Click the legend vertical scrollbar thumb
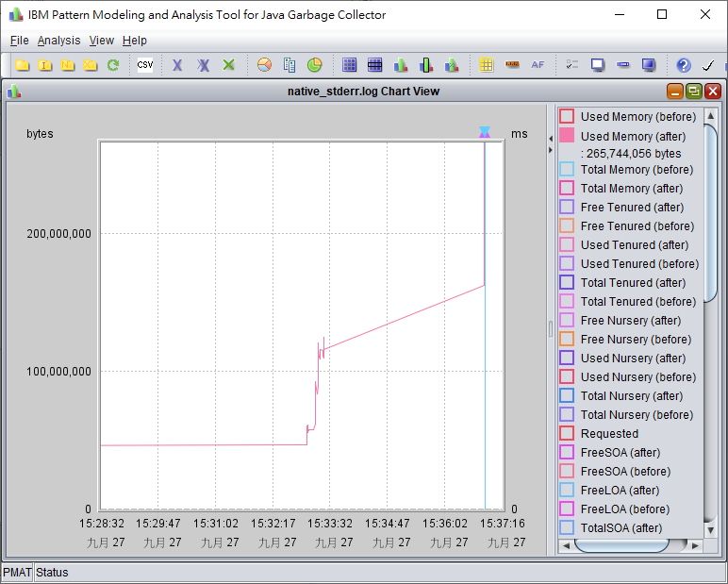Viewport: 728px width, 584px height. [x=710, y=213]
